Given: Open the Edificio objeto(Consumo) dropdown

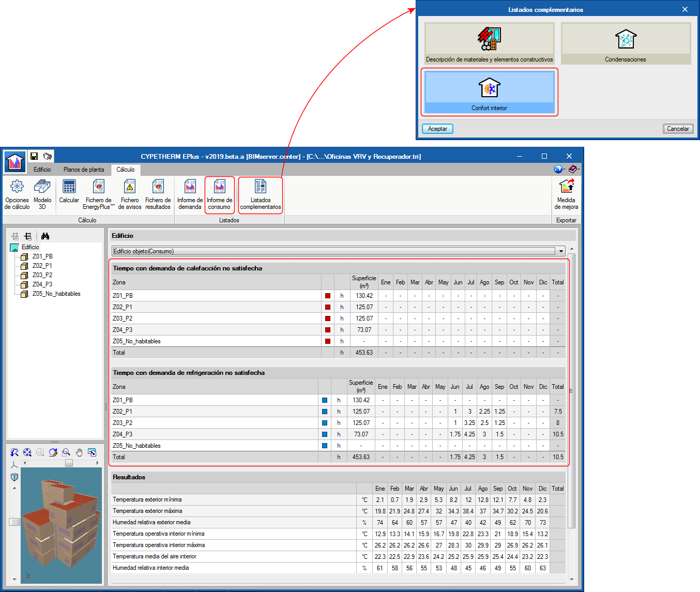Looking at the screenshot, I should [339, 251].
